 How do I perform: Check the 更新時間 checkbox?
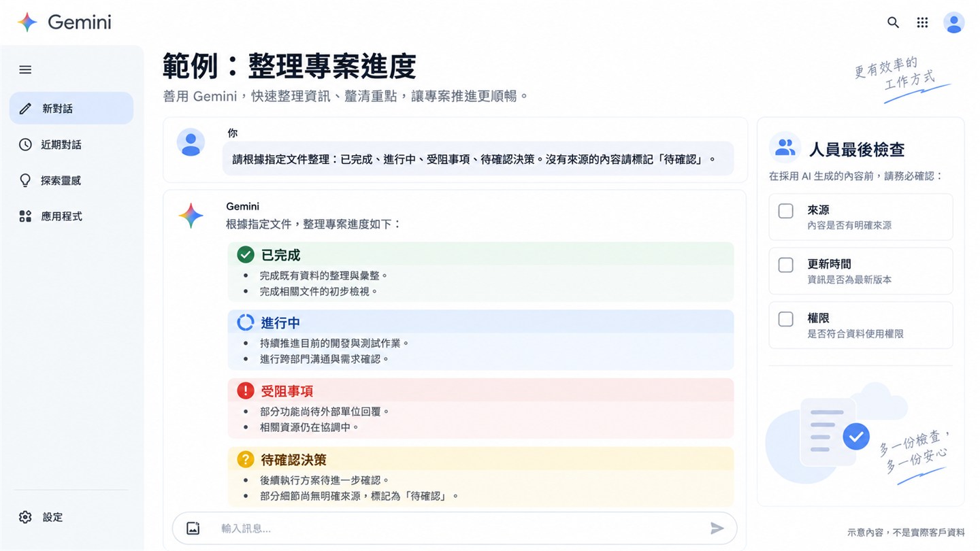click(785, 265)
